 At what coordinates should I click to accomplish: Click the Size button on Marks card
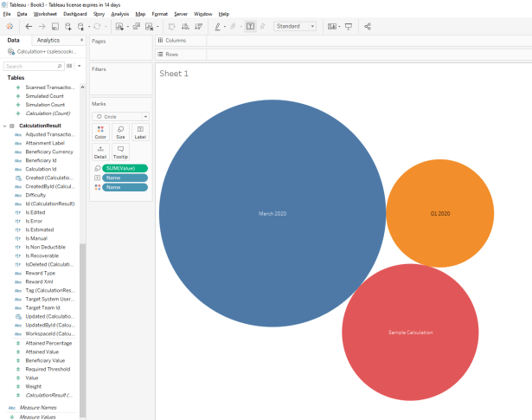coord(120,132)
